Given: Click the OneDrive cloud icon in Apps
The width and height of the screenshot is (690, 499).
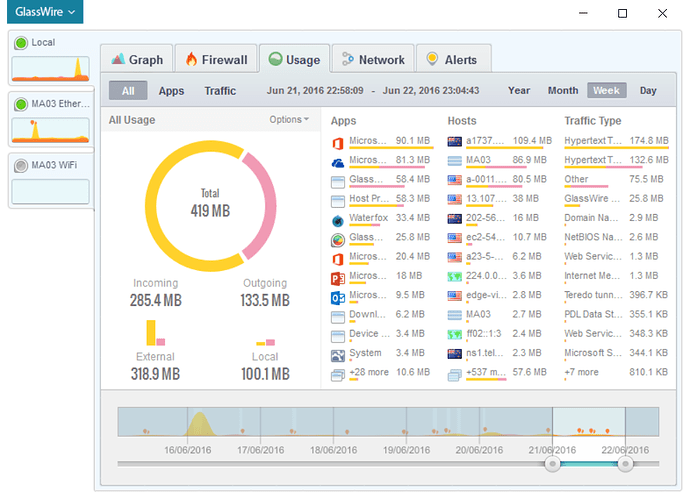Looking at the screenshot, I should 339,161.
